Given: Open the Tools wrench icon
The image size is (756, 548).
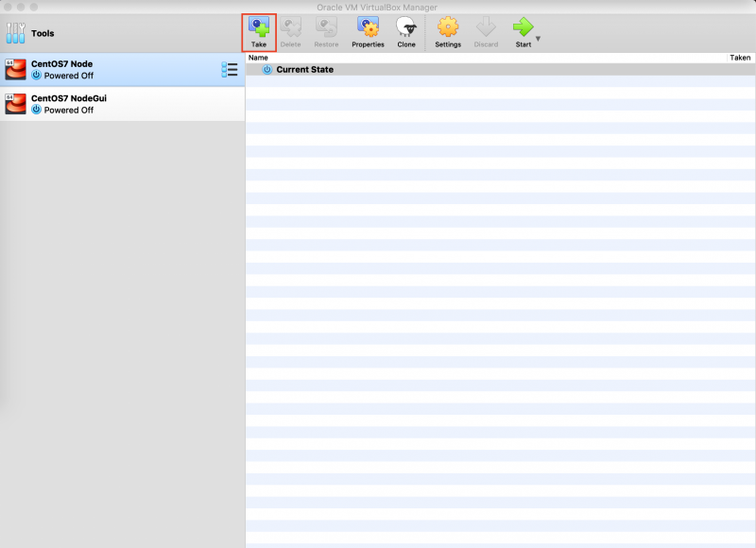Looking at the screenshot, I should click(15, 33).
